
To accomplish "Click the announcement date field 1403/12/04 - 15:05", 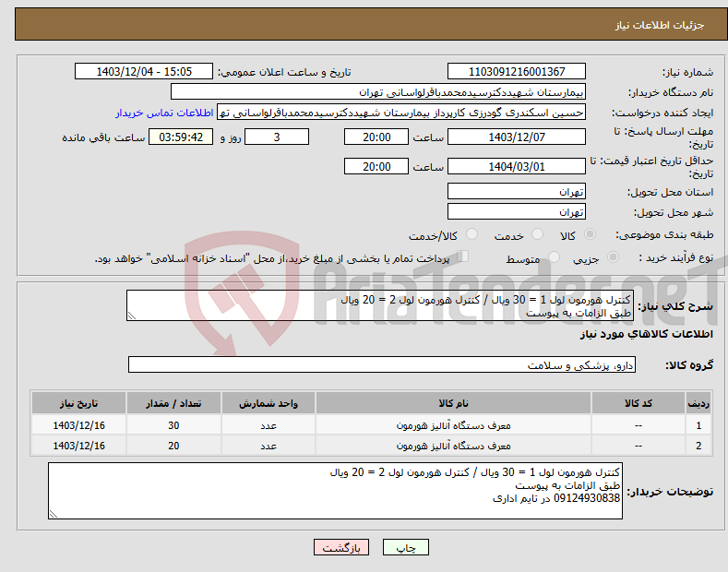I will pos(144,72).
